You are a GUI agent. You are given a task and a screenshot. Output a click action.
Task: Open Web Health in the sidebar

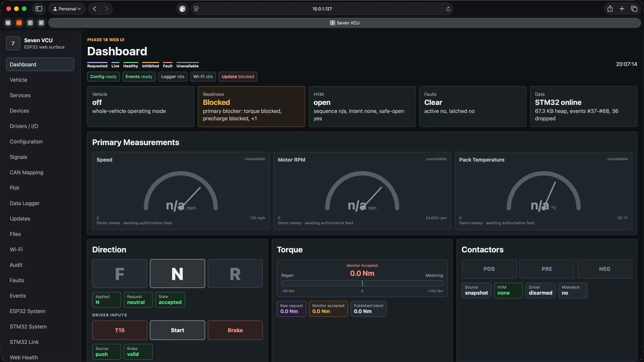(40, 357)
